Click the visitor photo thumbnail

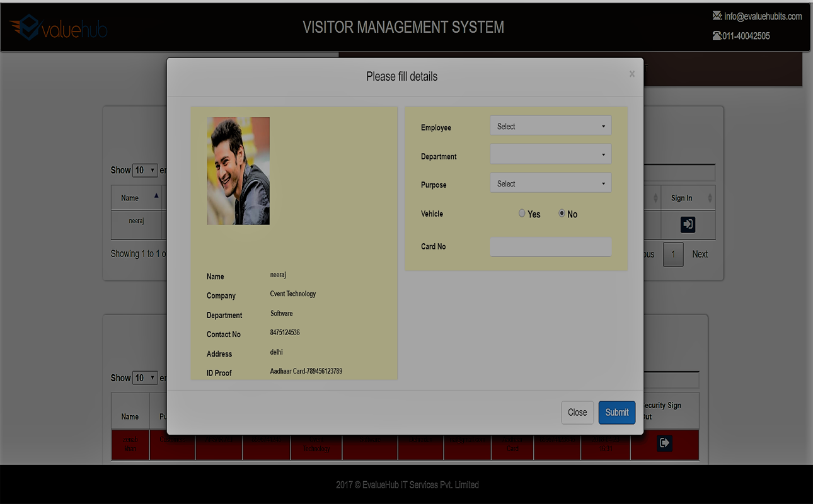pyautogui.click(x=238, y=171)
